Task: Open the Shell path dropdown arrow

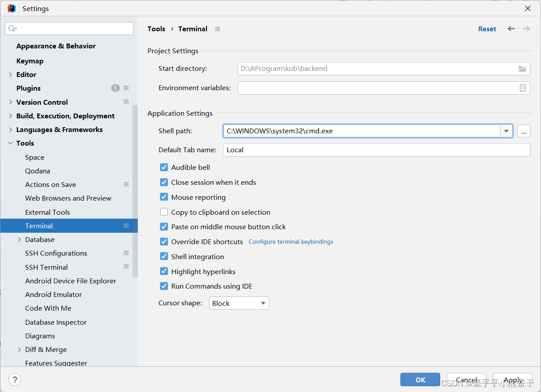Action: coord(506,131)
